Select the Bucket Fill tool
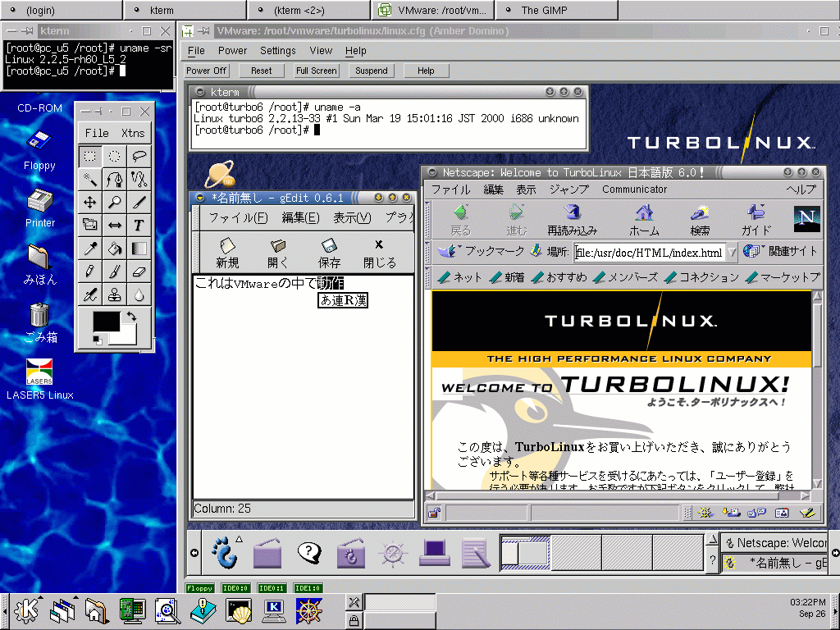 [114, 249]
